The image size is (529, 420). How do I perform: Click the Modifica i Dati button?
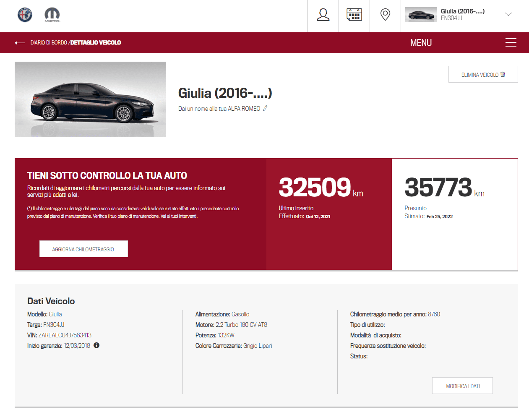click(x=462, y=386)
